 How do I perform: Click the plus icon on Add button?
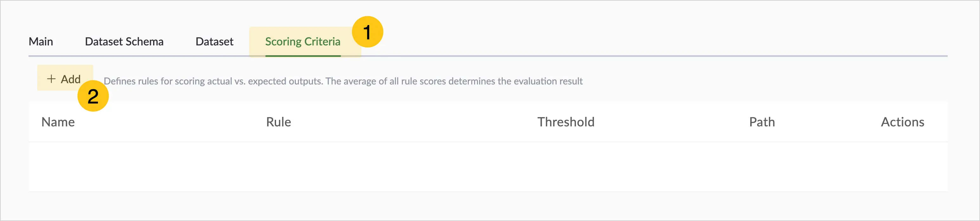[51, 79]
